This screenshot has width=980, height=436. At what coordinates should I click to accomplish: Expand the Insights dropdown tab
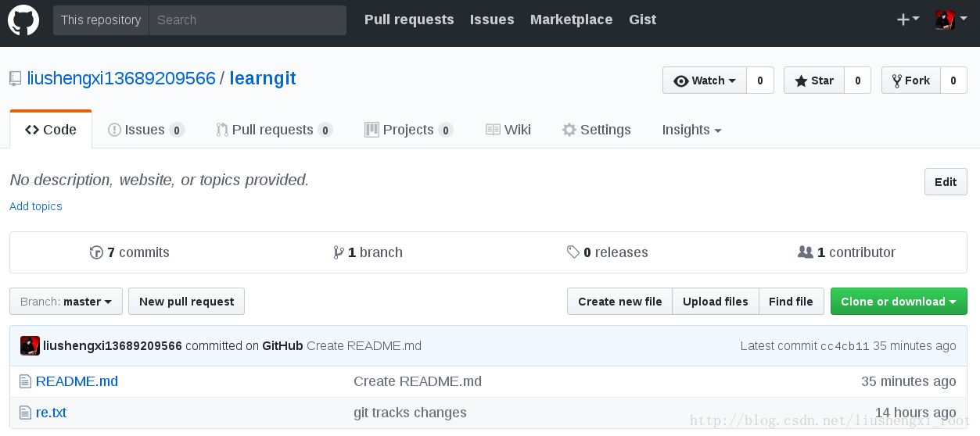pos(691,130)
